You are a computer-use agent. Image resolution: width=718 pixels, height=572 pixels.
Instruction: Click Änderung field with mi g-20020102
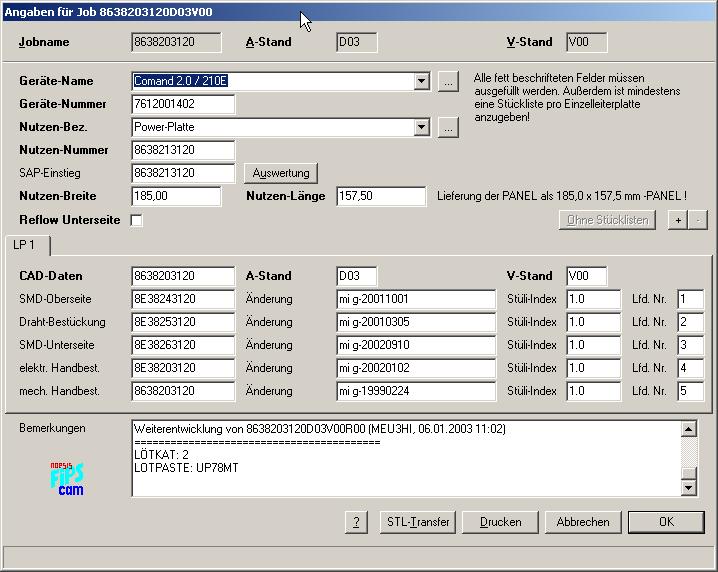pos(416,368)
